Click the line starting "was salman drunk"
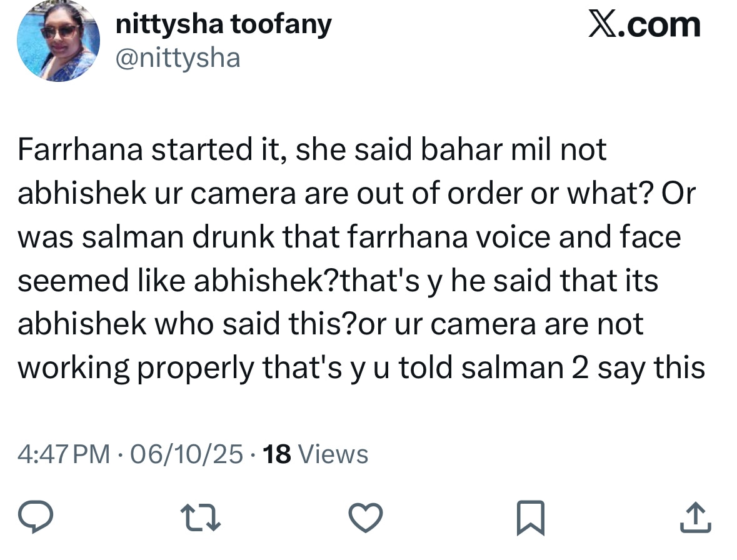This screenshot has height=560, width=737. pyautogui.click(x=349, y=238)
